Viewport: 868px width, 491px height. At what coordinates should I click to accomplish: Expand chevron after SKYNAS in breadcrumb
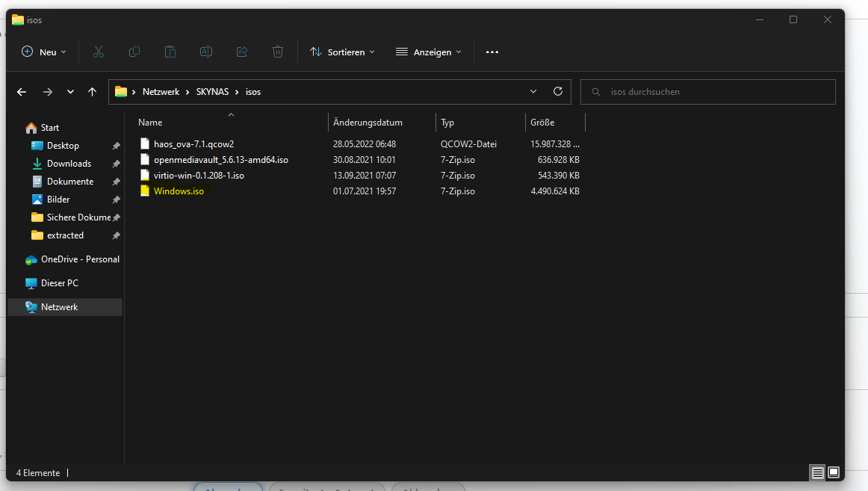point(237,92)
